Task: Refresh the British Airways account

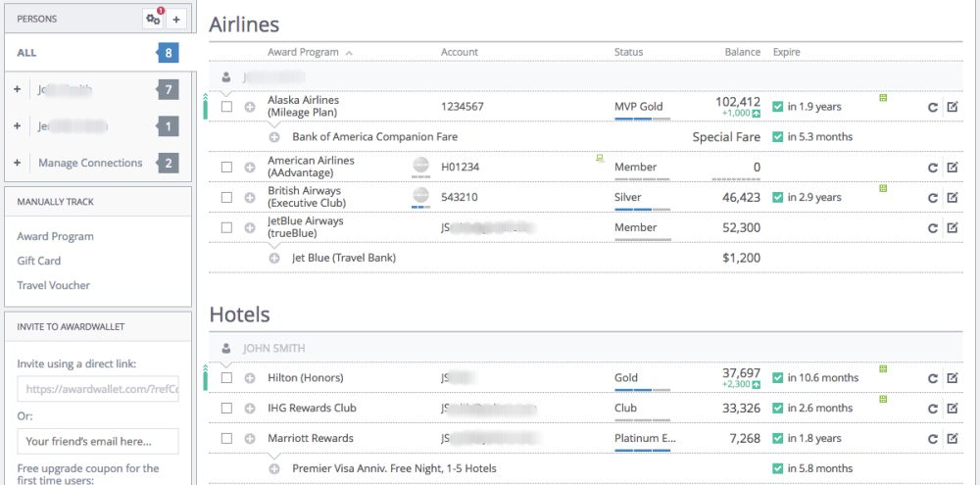Action: [933, 198]
